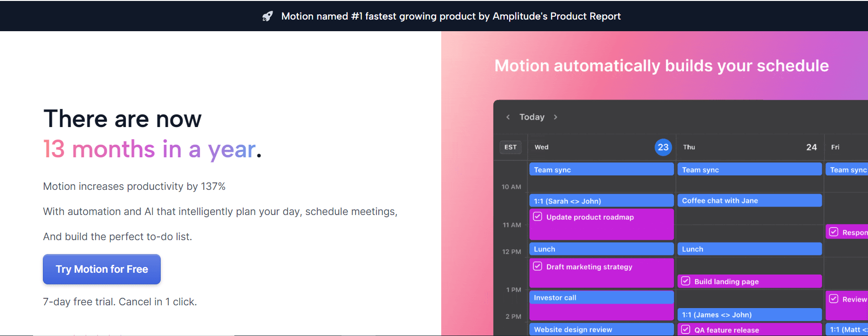This screenshot has height=336, width=868.
Task: Toggle the checkbox on Friday's Respon task
Action: pos(834,232)
